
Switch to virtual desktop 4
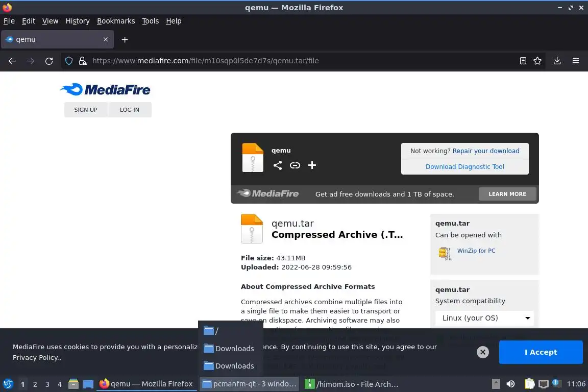click(x=60, y=384)
